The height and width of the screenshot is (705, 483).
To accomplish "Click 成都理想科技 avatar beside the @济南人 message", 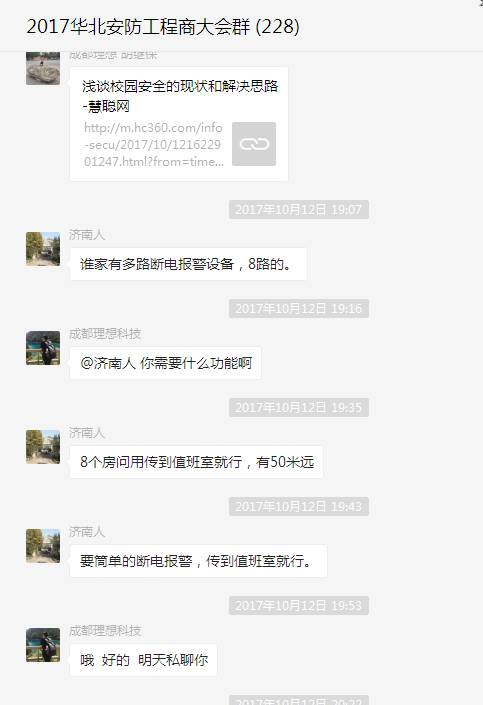I will pos(43,348).
